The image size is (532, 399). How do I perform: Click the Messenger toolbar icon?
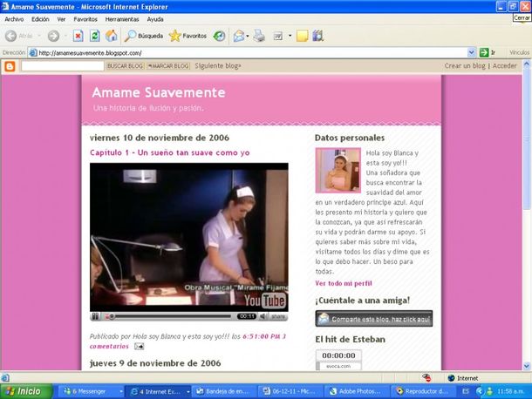(x=318, y=36)
